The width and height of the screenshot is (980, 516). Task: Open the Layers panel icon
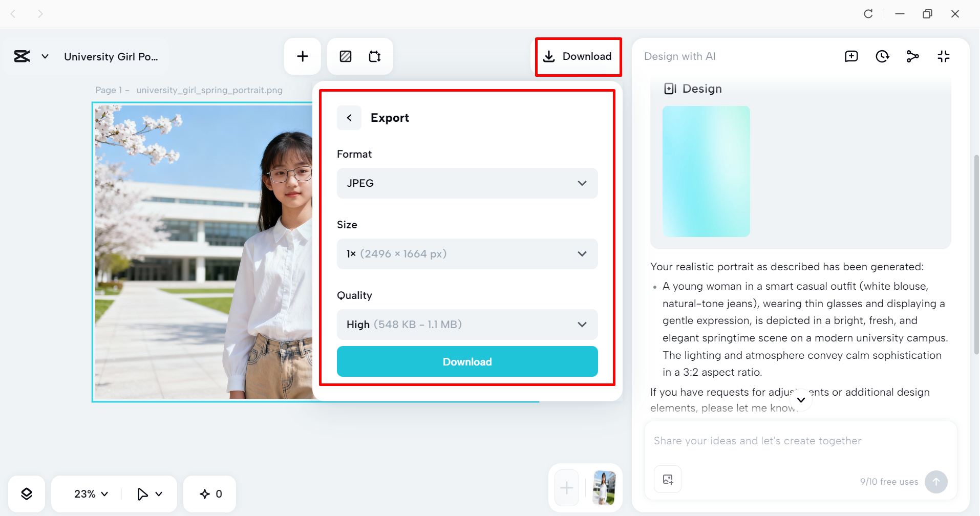pos(27,493)
